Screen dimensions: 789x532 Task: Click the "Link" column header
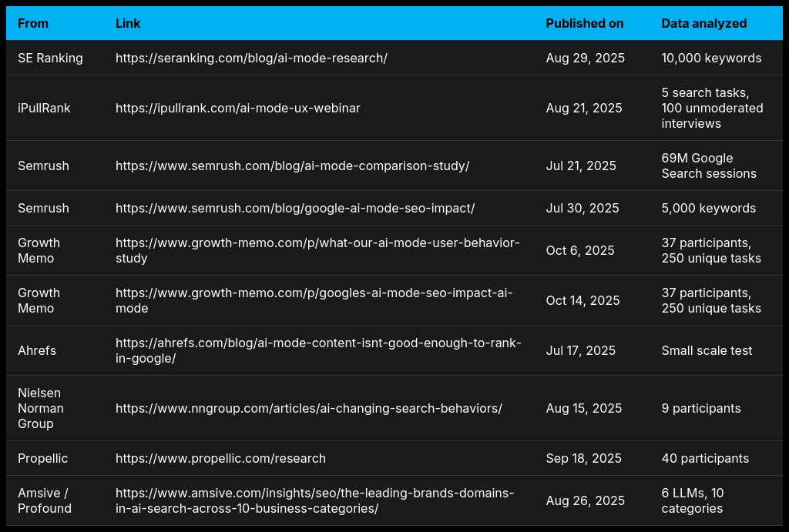(128, 24)
